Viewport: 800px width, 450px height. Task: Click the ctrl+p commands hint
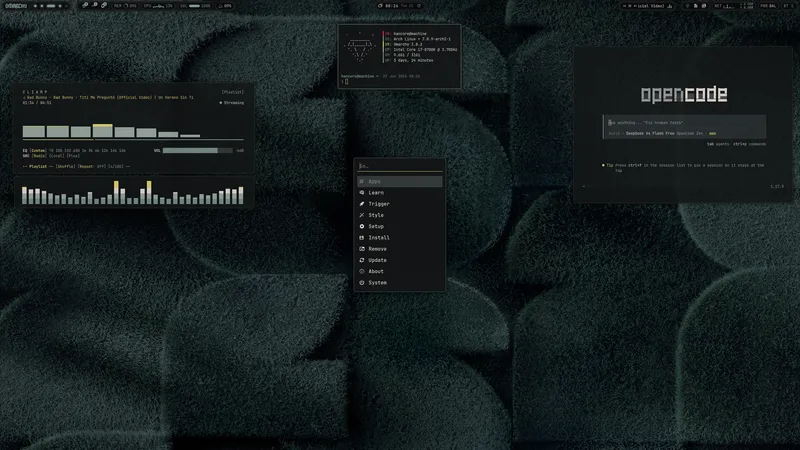[x=749, y=144]
